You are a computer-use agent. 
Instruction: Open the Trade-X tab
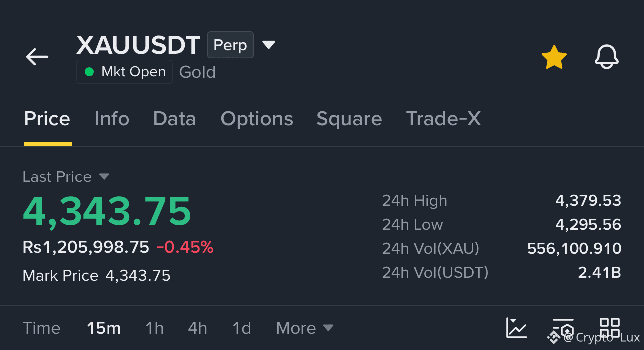443,119
